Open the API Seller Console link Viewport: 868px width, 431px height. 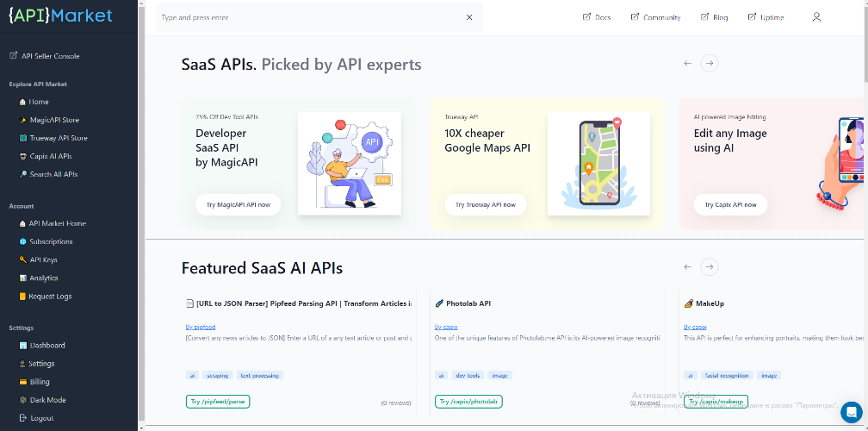45,56
